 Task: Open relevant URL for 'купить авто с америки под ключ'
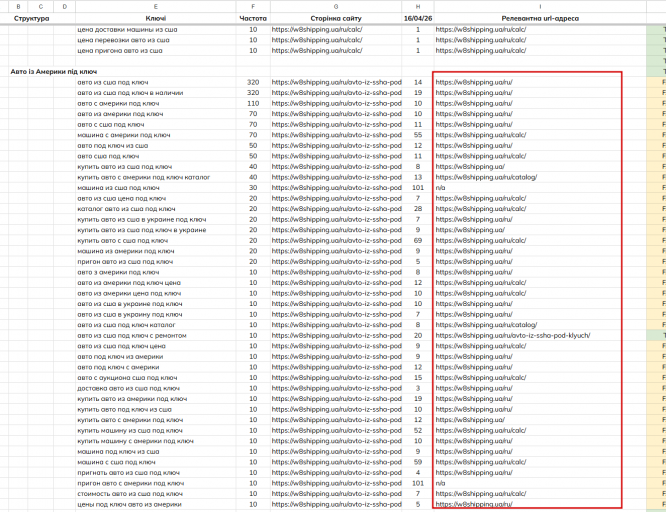(470, 420)
